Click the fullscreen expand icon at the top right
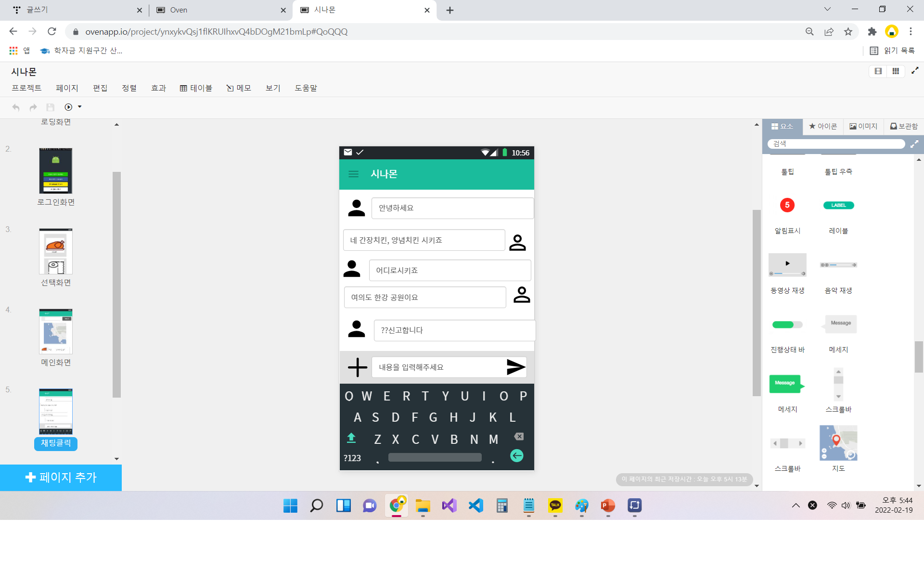Screen dimensions: 924x582 [915, 71]
